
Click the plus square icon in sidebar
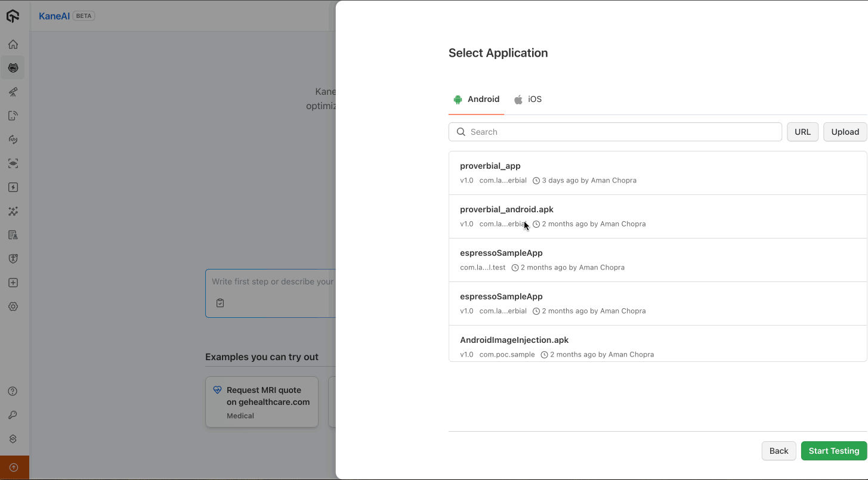click(x=13, y=283)
